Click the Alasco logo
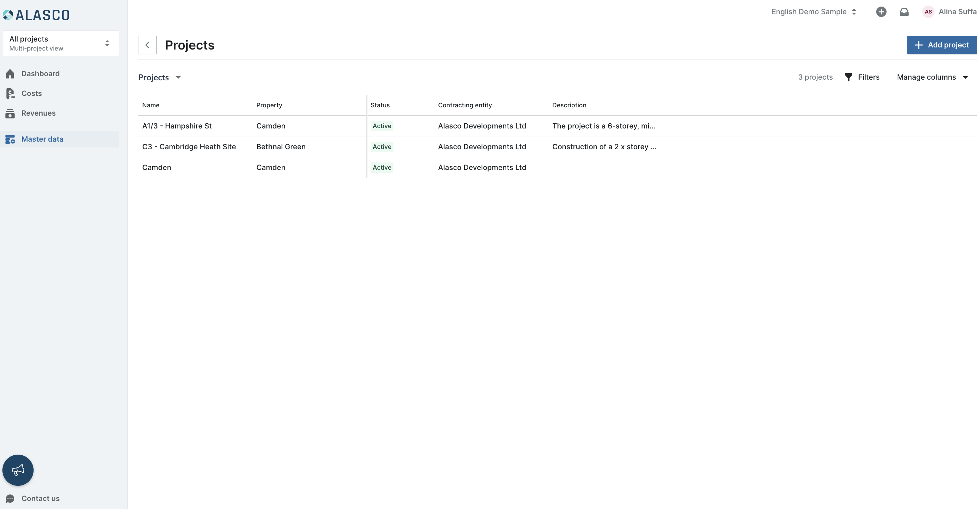Screen dimensions: 980x509 [36, 15]
